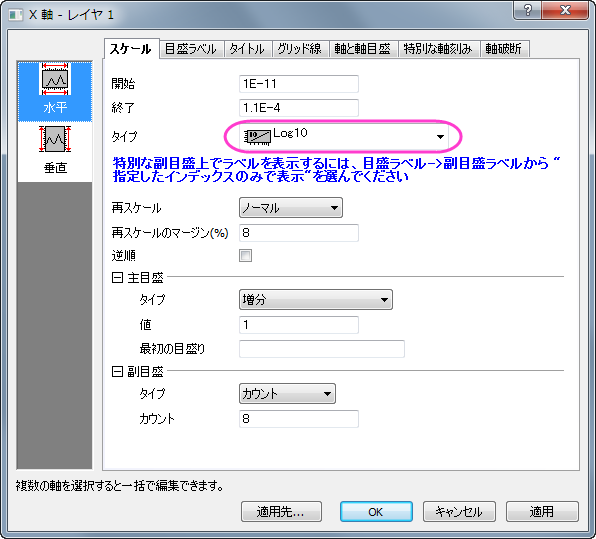Click the OK button
The width and height of the screenshot is (596, 539).
tap(376, 512)
